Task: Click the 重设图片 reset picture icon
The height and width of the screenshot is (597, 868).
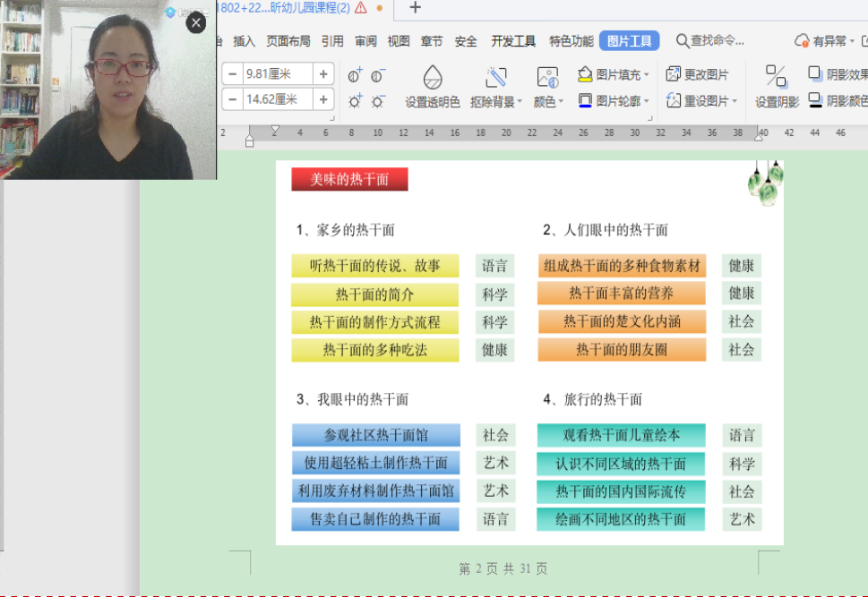Action: click(x=674, y=99)
